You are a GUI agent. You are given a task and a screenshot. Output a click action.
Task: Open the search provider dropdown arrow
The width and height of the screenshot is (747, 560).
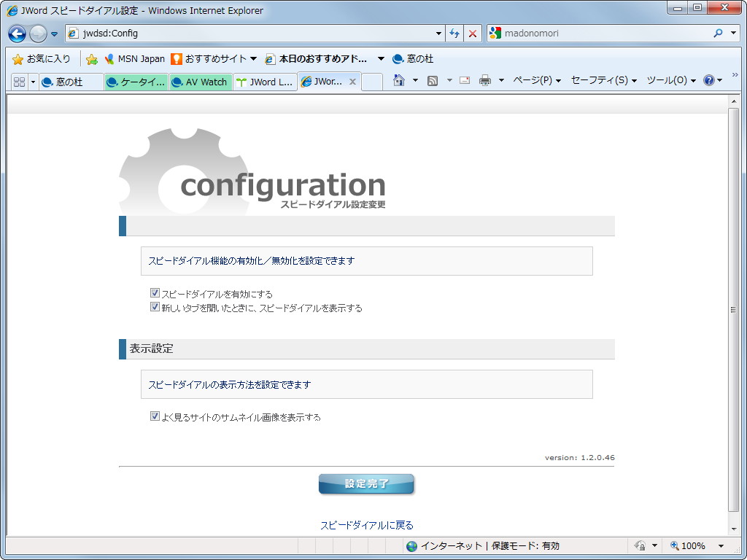(x=734, y=34)
